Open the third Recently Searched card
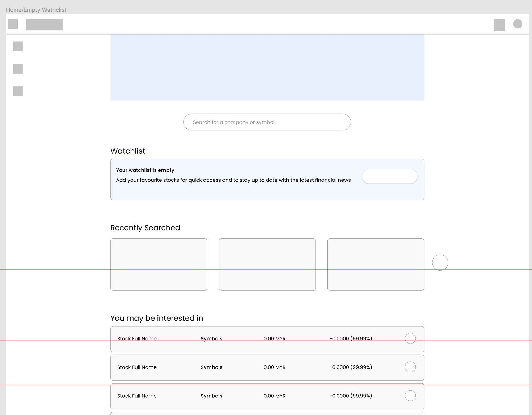This screenshot has height=415, width=532. tap(376, 264)
